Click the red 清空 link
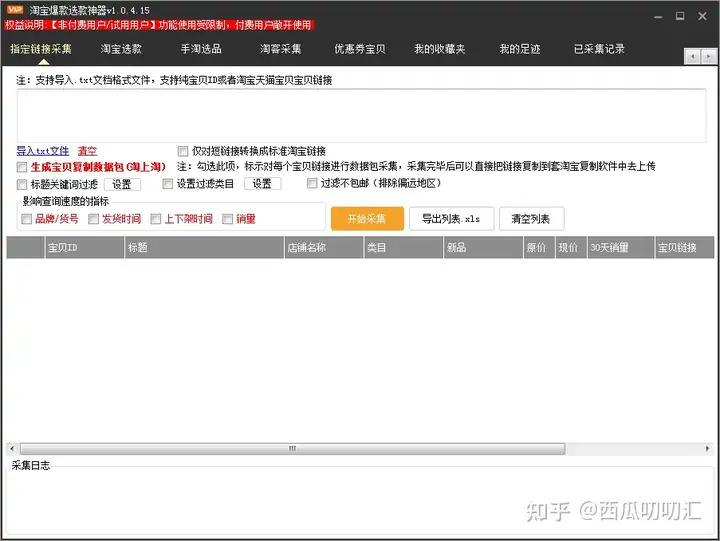 pos(87,151)
